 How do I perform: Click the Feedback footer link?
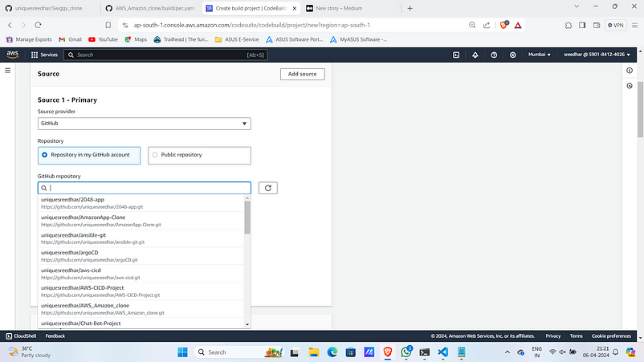(x=55, y=336)
